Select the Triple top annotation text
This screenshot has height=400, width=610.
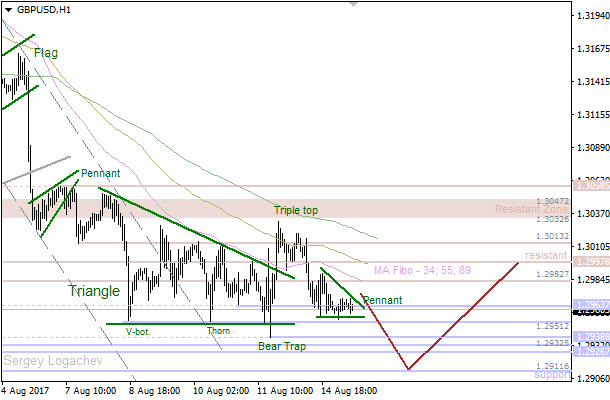(x=296, y=211)
